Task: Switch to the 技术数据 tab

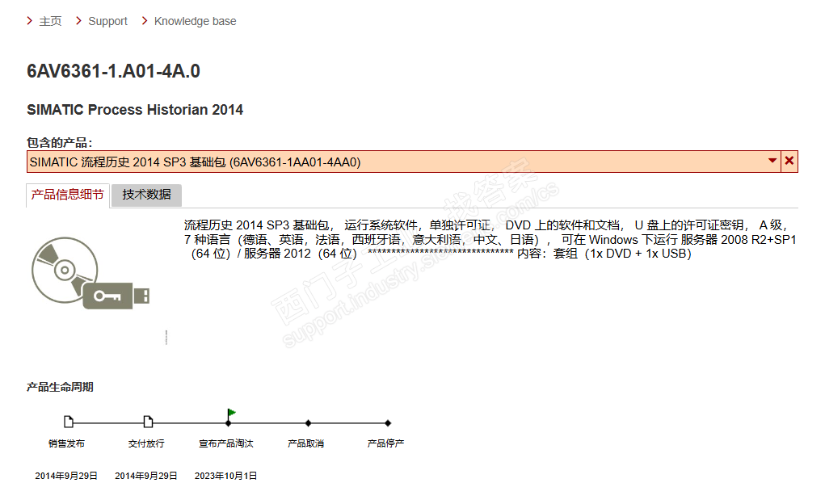Action: coord(146,195)
